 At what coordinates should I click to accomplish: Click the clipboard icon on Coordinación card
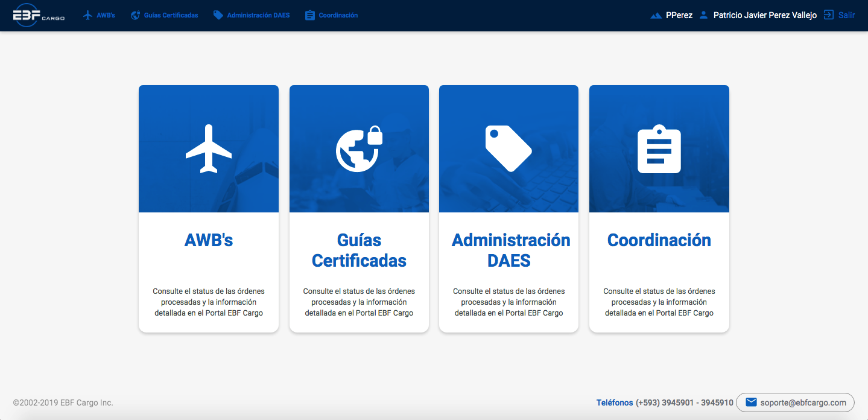coord(659,149)
